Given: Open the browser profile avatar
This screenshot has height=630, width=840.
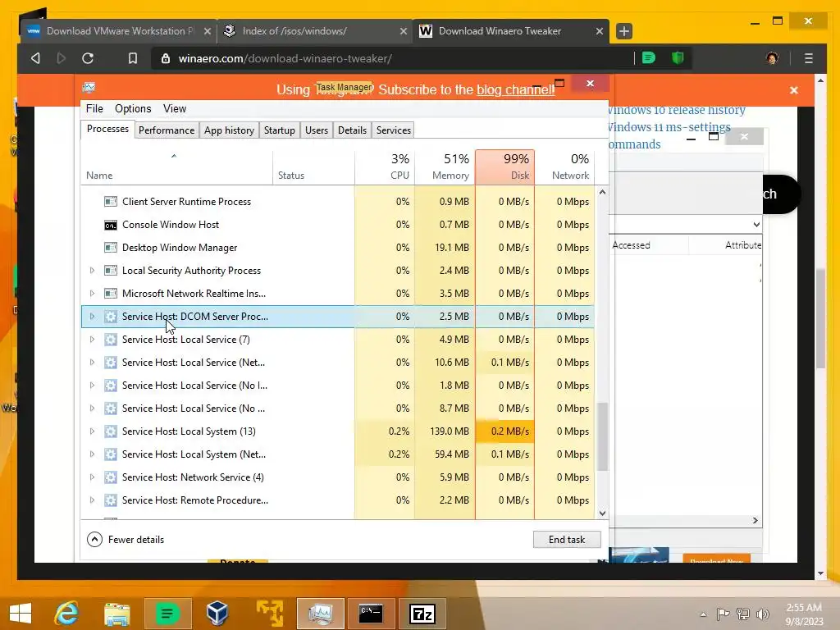Looking at the screenshot, I should [772, 58].
